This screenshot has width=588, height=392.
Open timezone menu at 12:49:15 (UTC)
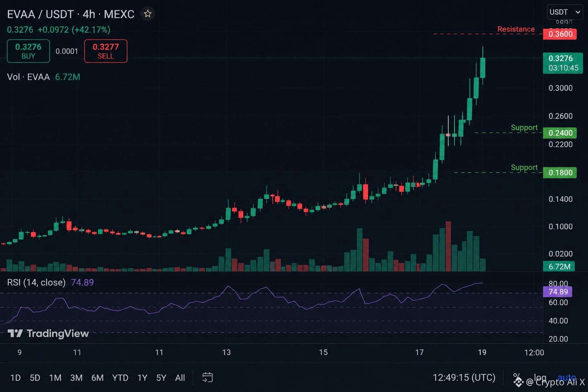pyautogui.click(x=464, y=378)
